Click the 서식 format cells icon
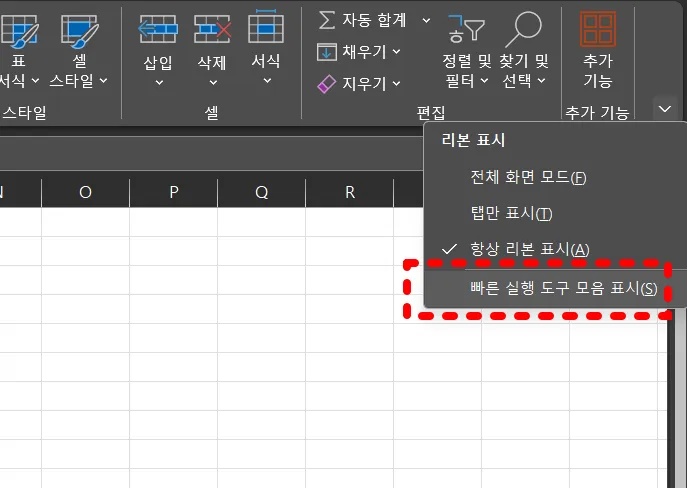 pyautogui.click(x=266, y=26)
